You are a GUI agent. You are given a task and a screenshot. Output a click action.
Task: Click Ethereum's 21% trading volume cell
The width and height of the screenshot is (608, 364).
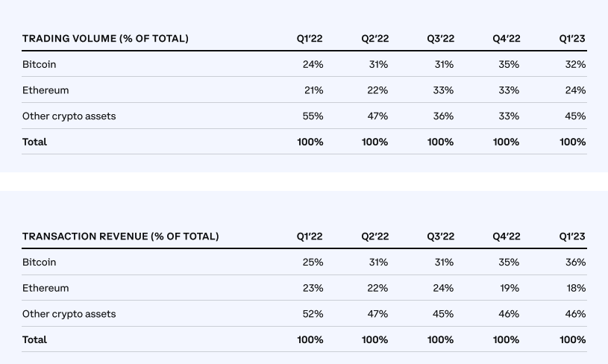tap(313, 90)
